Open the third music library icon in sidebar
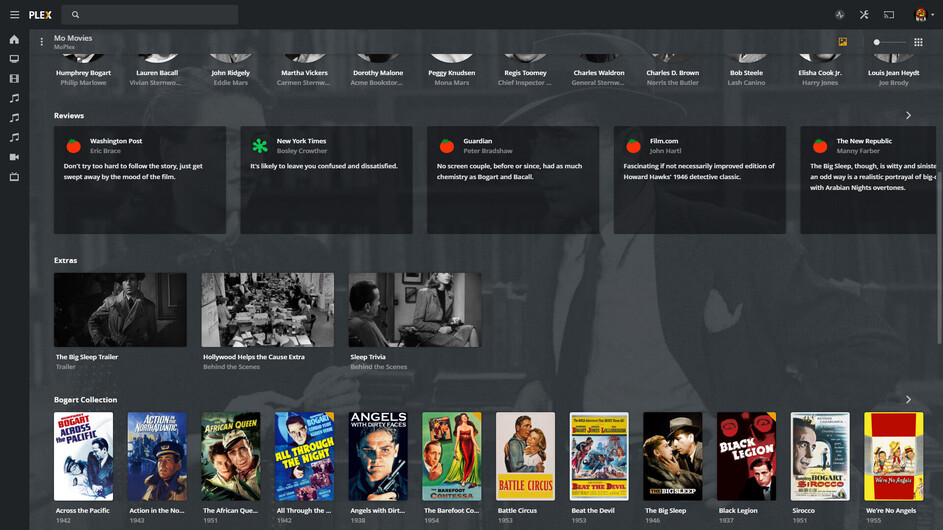 click(x=14, y=138)
